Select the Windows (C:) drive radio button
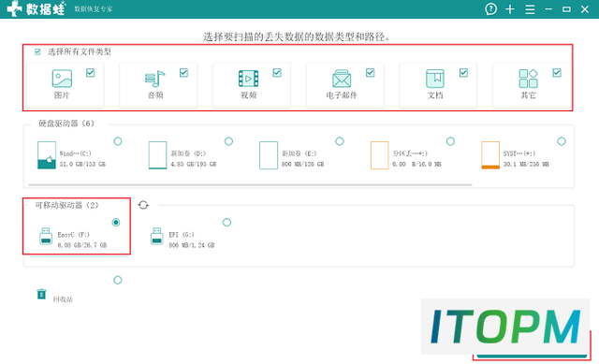 coord(118,141)
